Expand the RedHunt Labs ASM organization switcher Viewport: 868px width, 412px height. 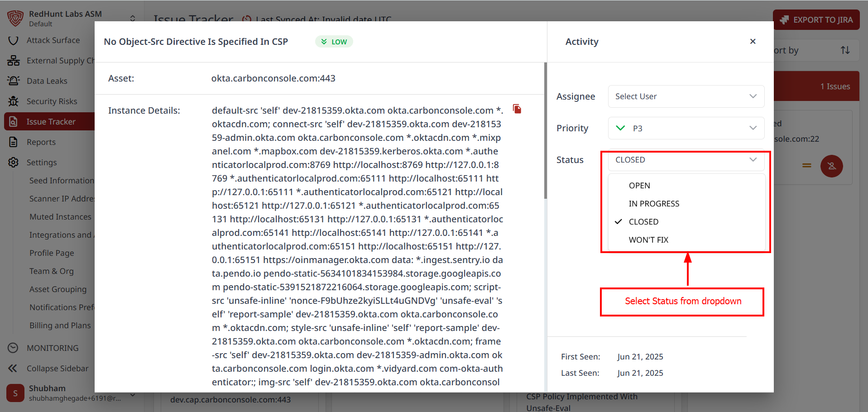tap(133, 19)
